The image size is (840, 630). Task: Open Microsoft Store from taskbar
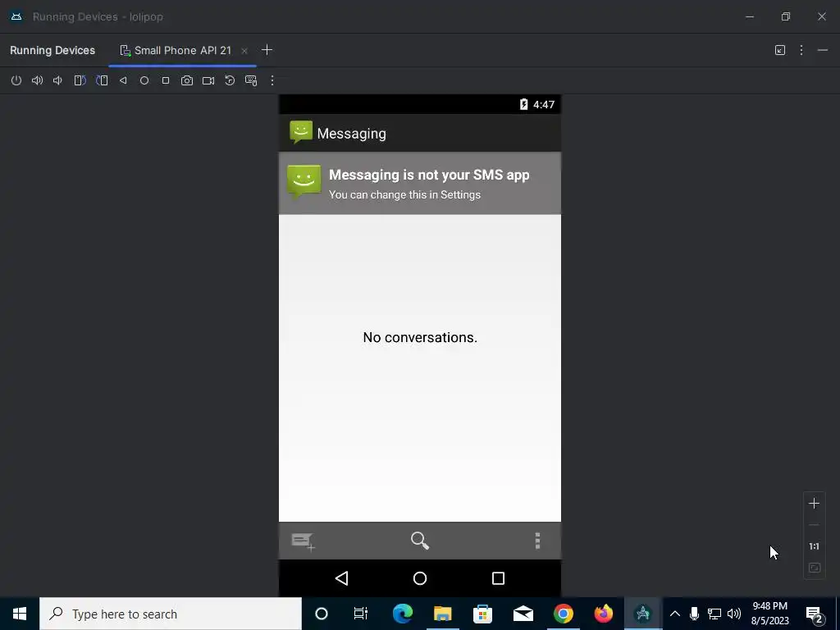tap(482, 614)
